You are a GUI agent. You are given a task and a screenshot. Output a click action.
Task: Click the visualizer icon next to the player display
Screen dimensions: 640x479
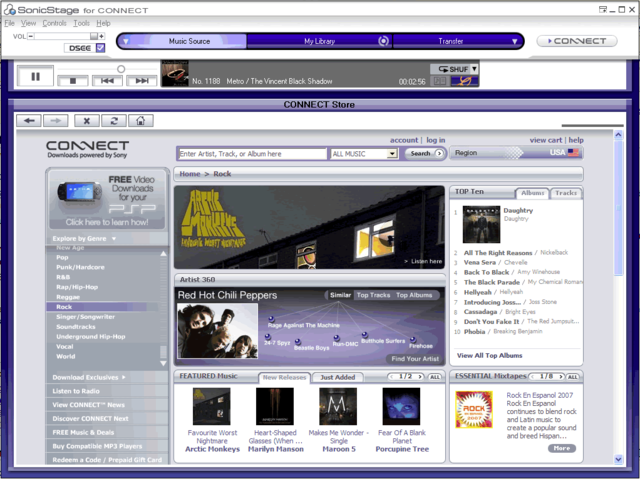point(464,81)
